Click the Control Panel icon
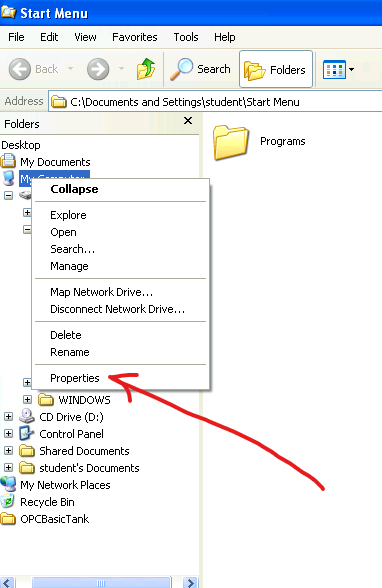The width and height of the screenshot is (382, 588). [27, 433]
